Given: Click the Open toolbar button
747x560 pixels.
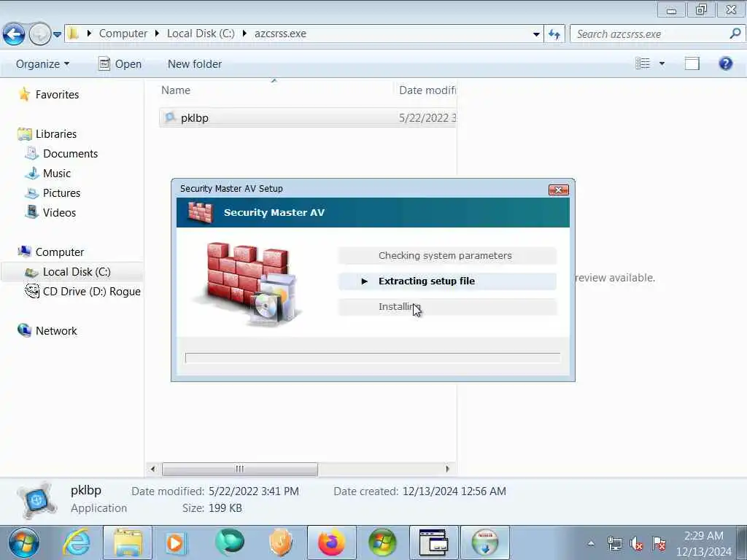Looking at the screenshot, I should (x=120, y=64).
